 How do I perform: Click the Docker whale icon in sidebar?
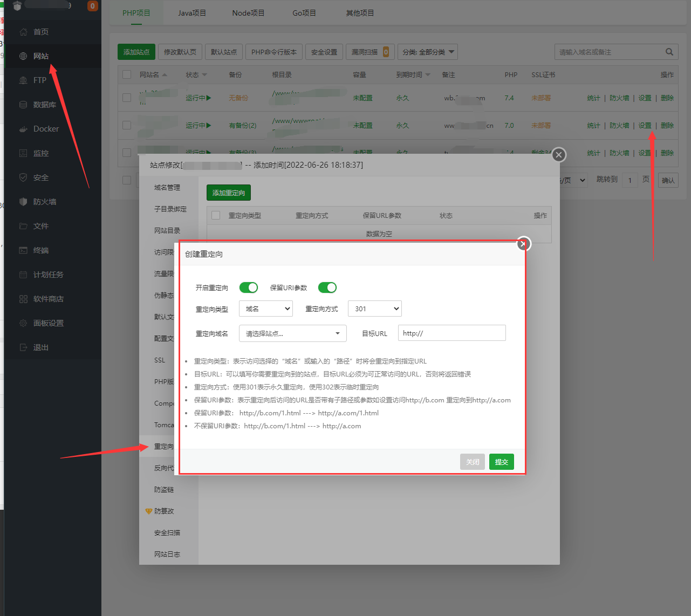[x=23, y=129]
